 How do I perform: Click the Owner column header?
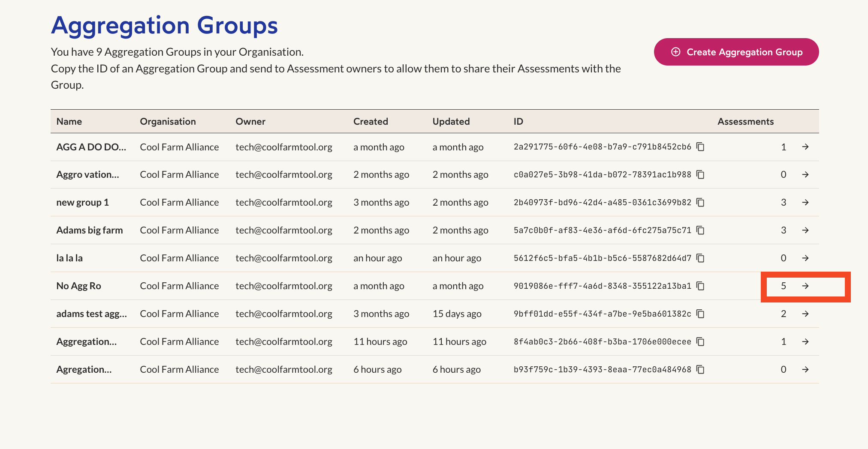pyautogui.click(x=250, y=122)
